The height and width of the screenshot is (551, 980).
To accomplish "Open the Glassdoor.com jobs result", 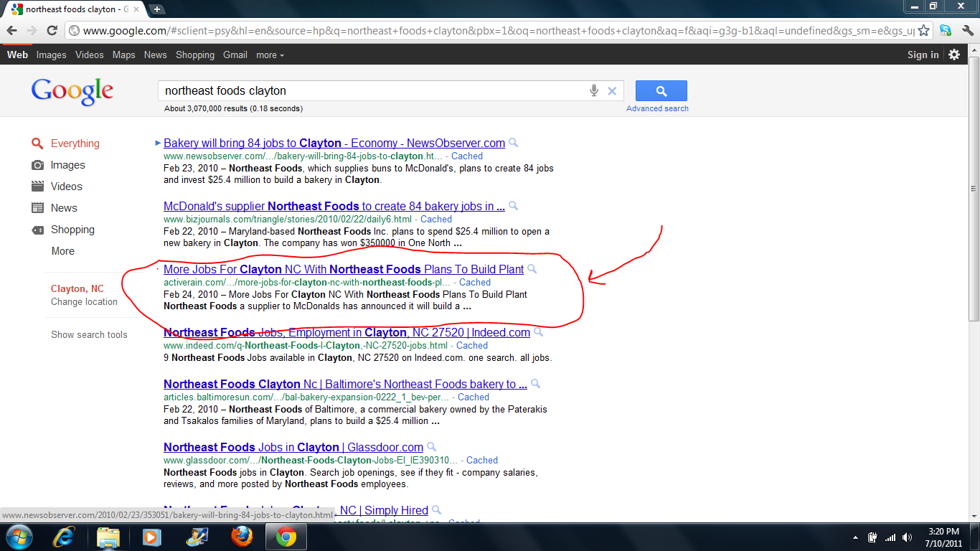I will 293,448.
